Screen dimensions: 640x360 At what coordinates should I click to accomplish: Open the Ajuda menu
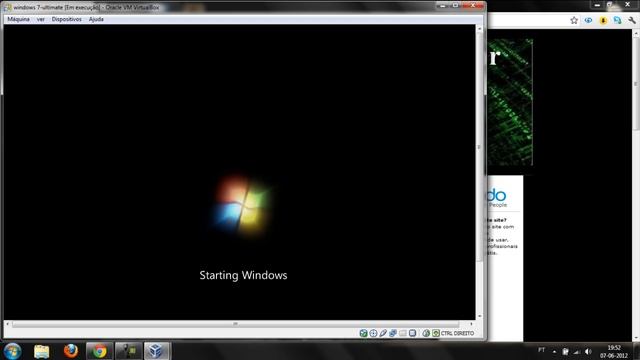96,19
